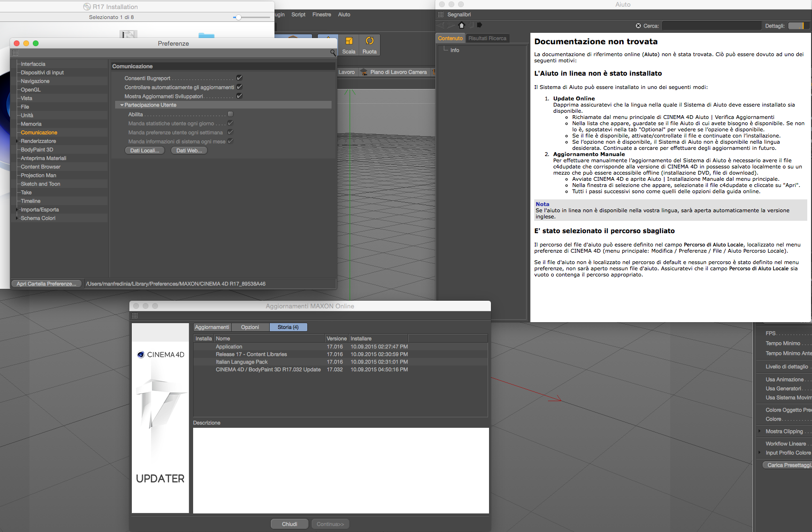Adjust the Dettagli slider in Aiuto
Screen dimensions: 812x532
pos(799,26)
